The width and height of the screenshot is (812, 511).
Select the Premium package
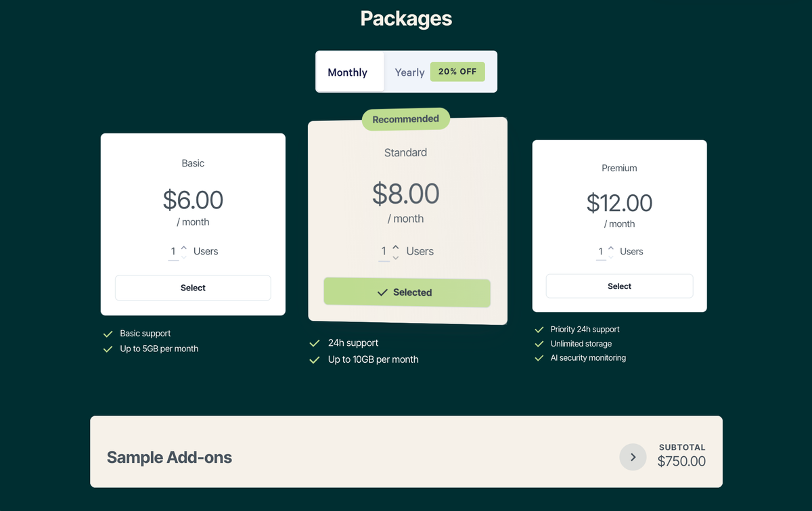[x=619, y=286]
